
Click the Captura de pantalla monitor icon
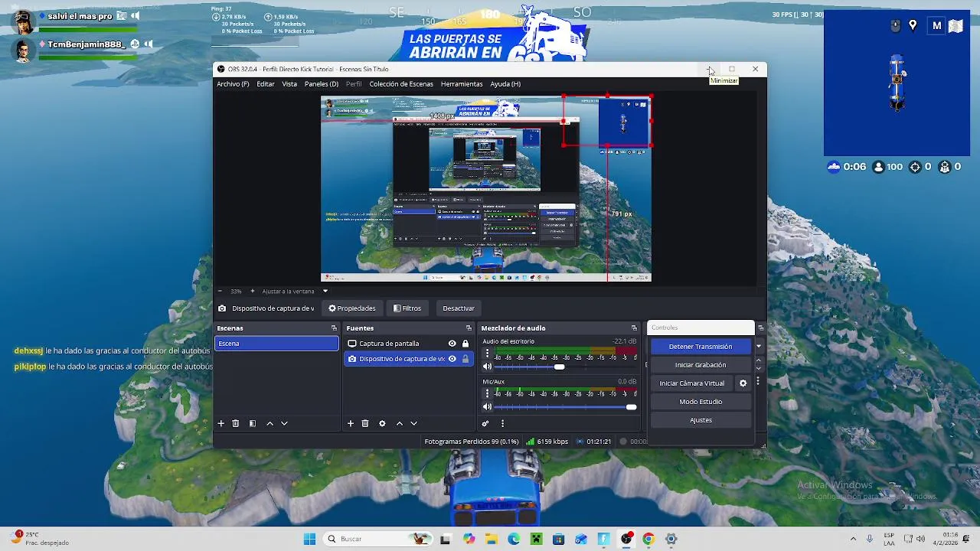click(352, 344)
